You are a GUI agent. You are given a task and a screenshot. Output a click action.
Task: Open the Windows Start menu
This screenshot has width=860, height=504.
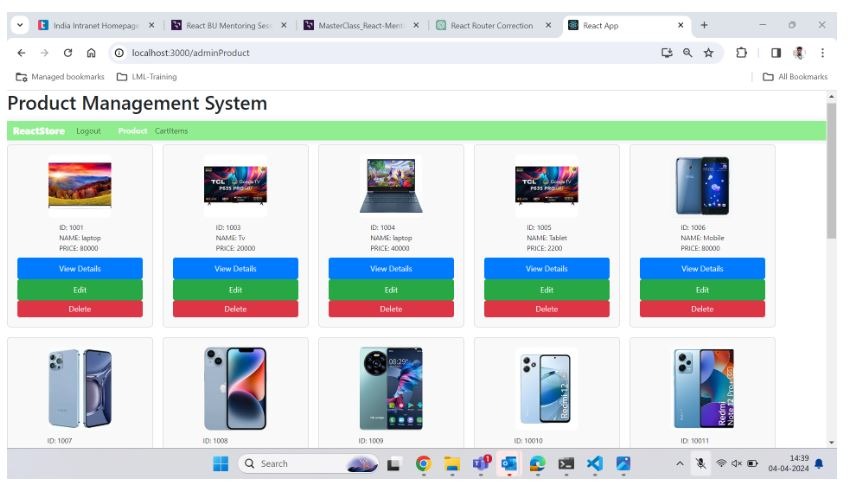point(220,465)
